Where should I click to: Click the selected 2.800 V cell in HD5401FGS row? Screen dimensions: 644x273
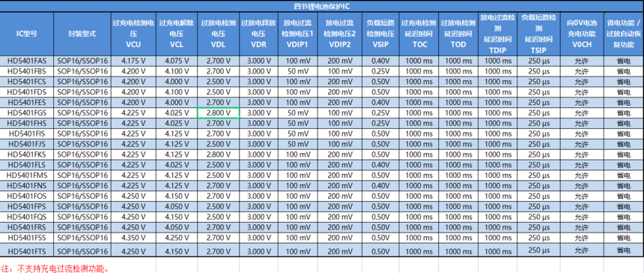tap(219, 112)
